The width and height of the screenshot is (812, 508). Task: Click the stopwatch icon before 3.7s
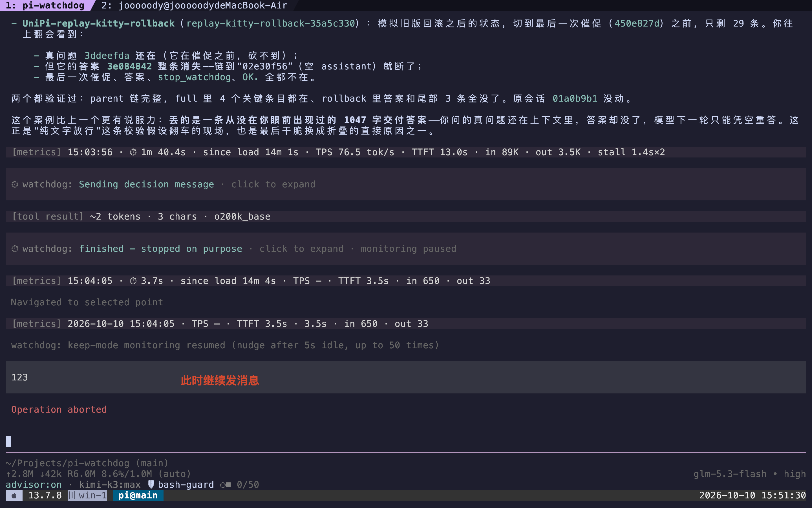pyautogui.click(x=133, y=281)
